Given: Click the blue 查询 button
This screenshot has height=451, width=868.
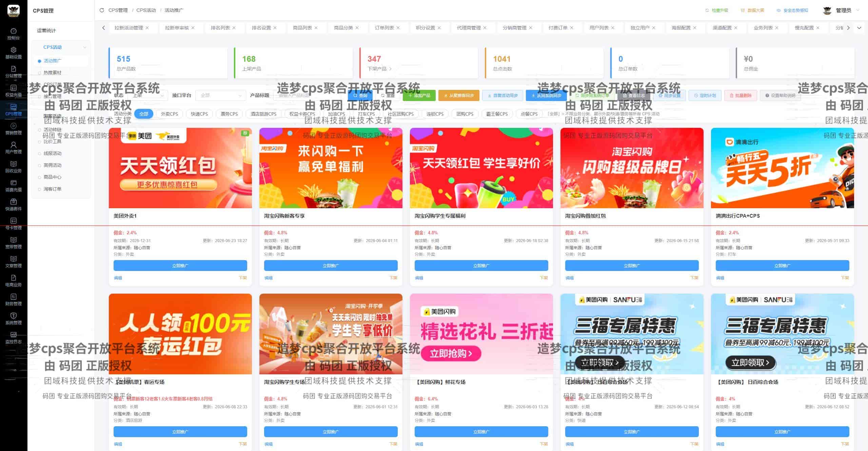Looking at the screenshot, I should (360, 95).
